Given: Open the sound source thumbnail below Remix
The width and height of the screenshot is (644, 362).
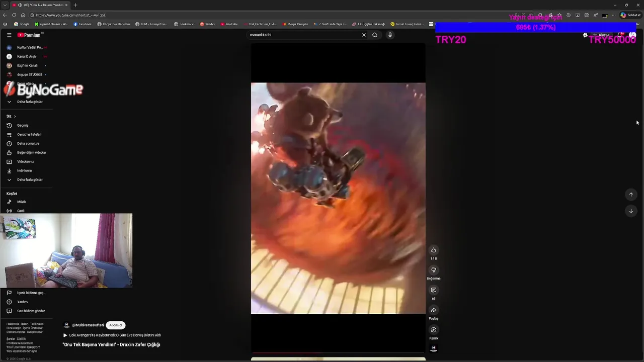Looking at the screenshot, I should (x=433, y=348).
